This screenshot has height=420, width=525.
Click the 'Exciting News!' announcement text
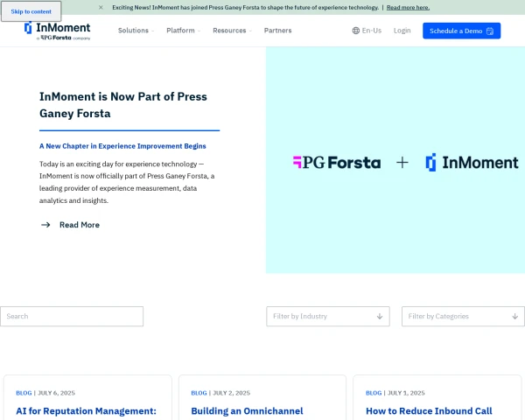(x=245, y=7)
